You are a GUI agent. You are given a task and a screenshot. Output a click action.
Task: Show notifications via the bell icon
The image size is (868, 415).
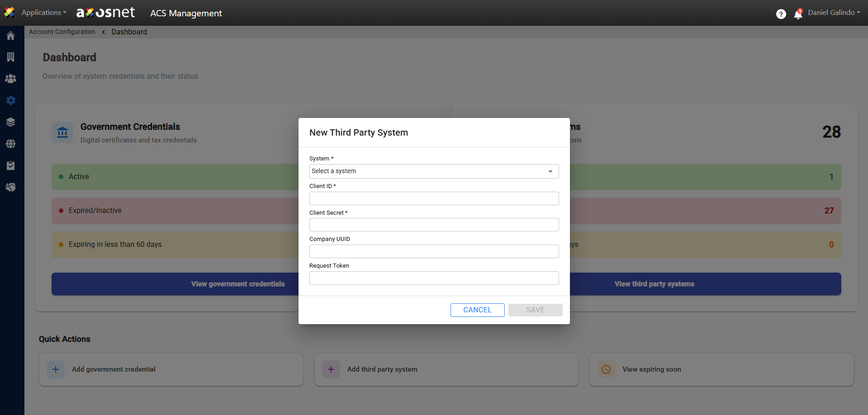coord(798,14)
